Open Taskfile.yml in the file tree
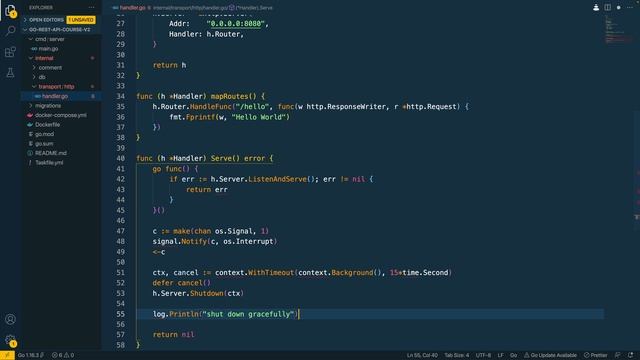This screenshot has width=640, height=360. pos(49,162)
